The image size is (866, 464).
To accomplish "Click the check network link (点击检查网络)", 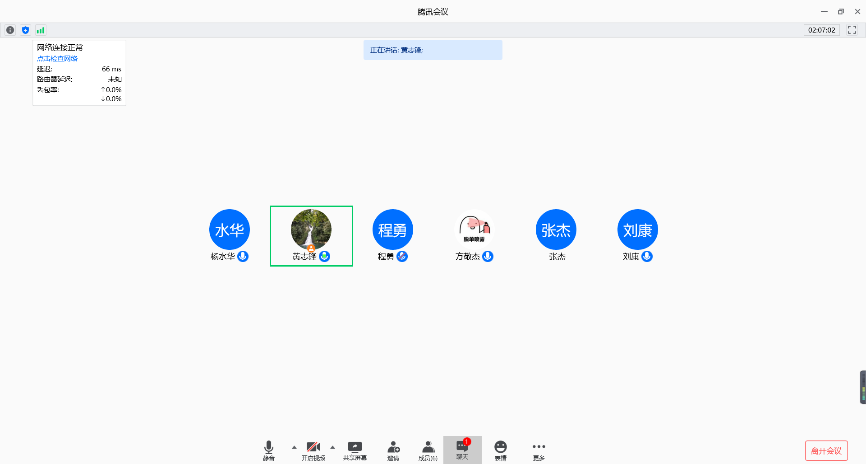I will click(x=58, y=59).
